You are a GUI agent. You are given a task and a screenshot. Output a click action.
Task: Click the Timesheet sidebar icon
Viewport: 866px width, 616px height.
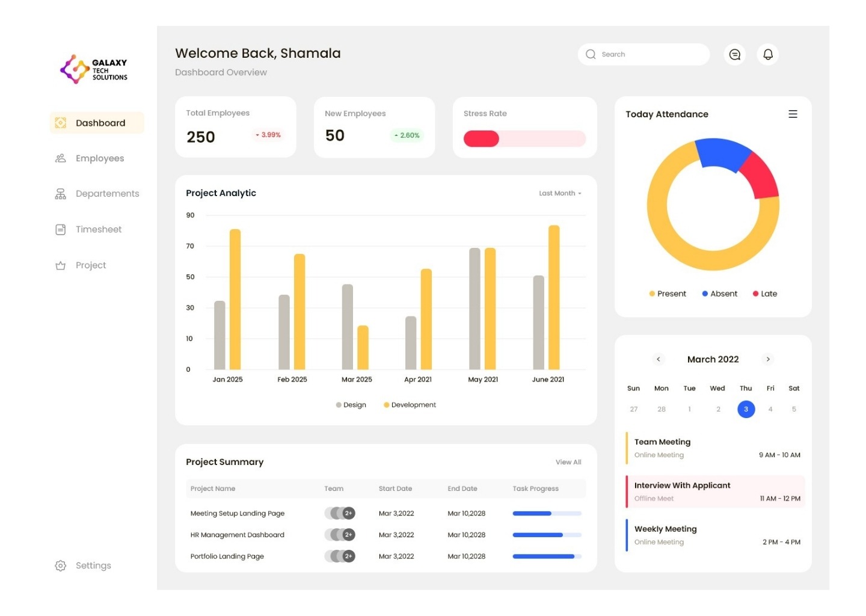61,230
